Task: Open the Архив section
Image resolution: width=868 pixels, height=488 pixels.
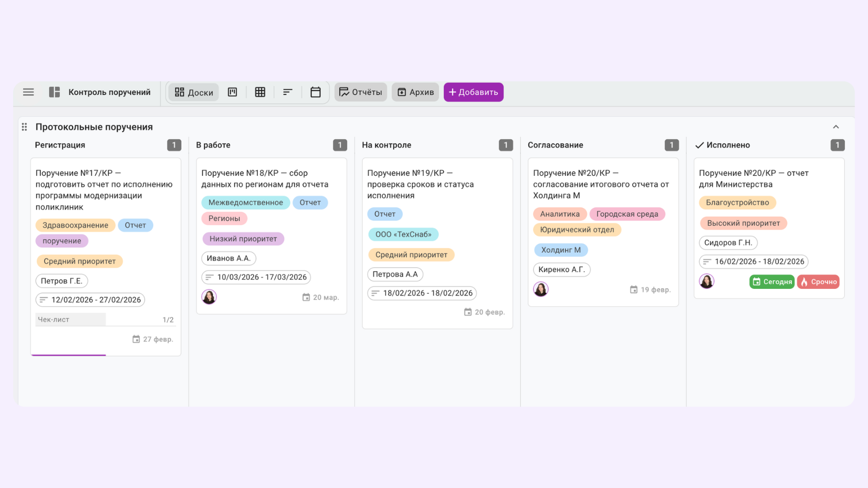Action: (416, 92)
